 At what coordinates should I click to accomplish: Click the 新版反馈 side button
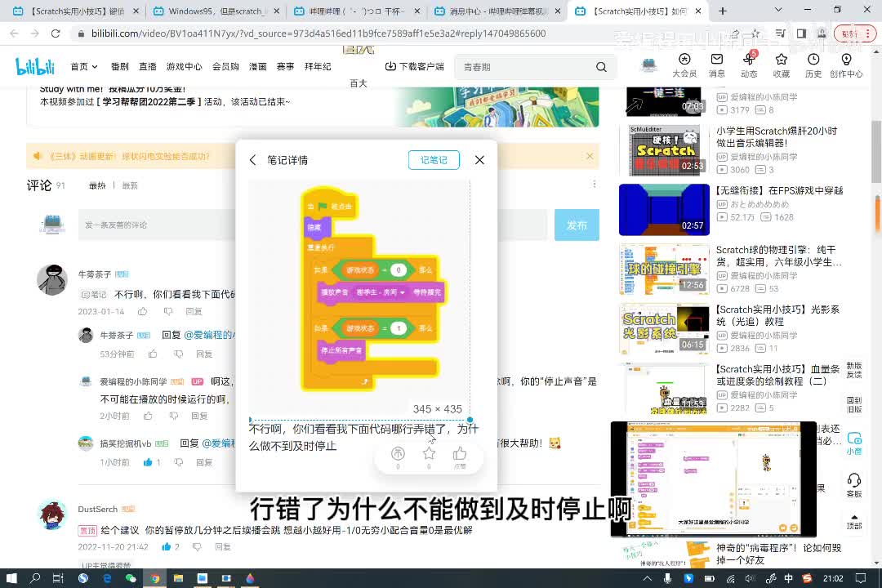[x=854, y=370]
